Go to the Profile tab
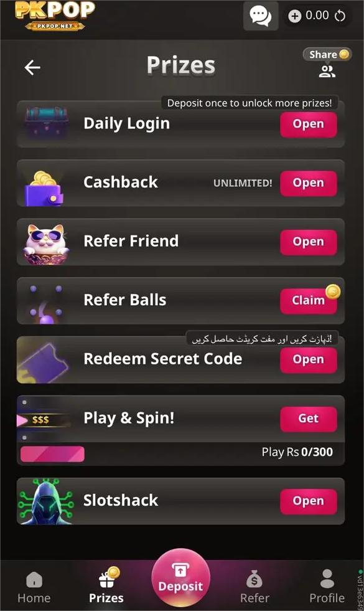Image resolution: width=364 pixels, height=611 pixels. pyautogui.click(x=327, y=587)
